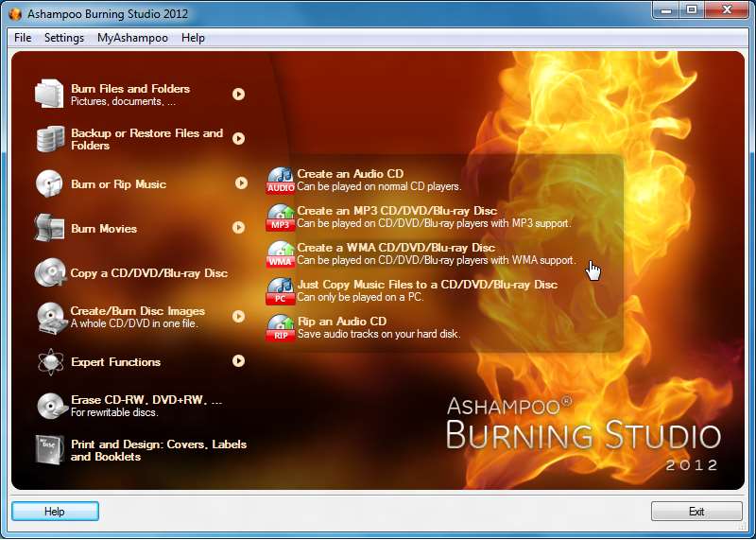This screenshot has width=756, height=540.
Task: Click the Help button at bottom left
Action: tap(55, 512)
